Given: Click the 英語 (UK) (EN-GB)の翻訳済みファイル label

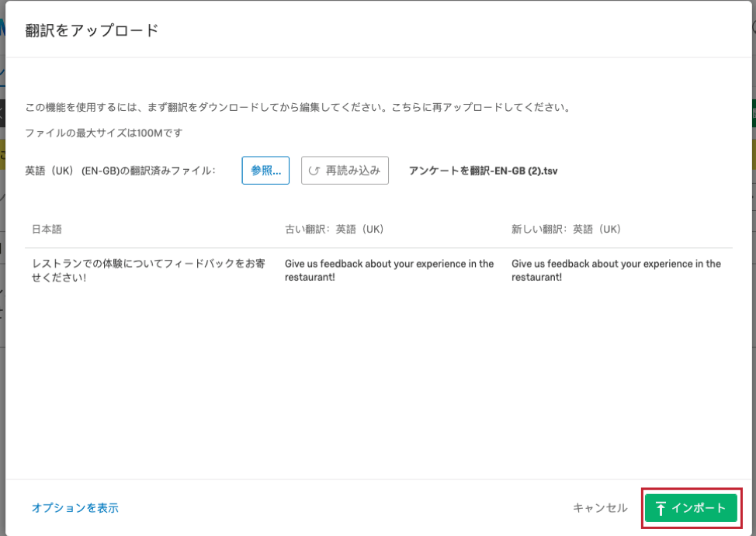Looking at the screenshot, I should click(120, 171).
